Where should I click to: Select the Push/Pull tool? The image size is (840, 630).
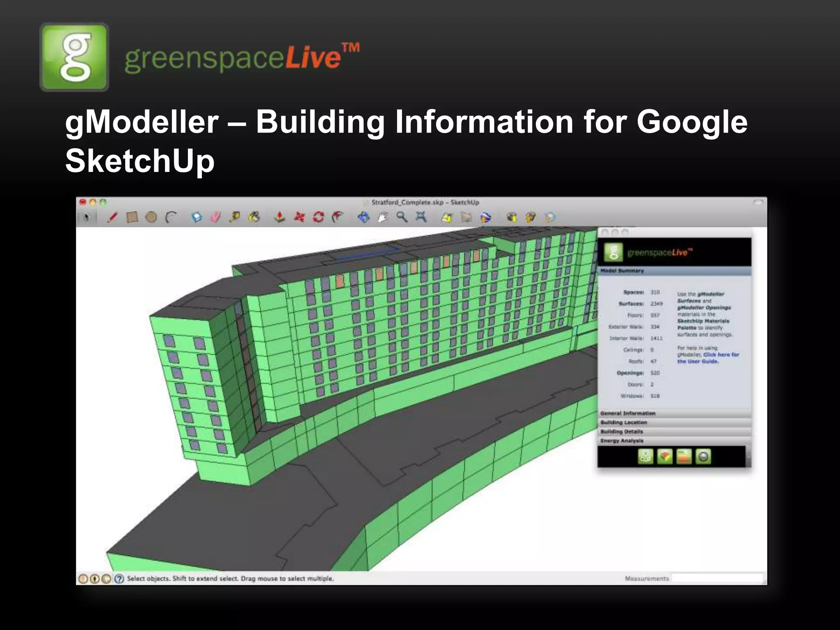tap(280, 217)
